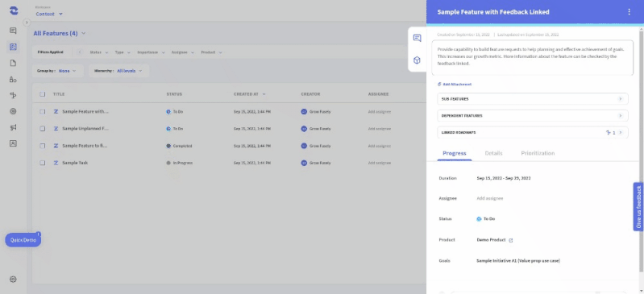
Task: Click the Filters Applied label
Action: 50,52
